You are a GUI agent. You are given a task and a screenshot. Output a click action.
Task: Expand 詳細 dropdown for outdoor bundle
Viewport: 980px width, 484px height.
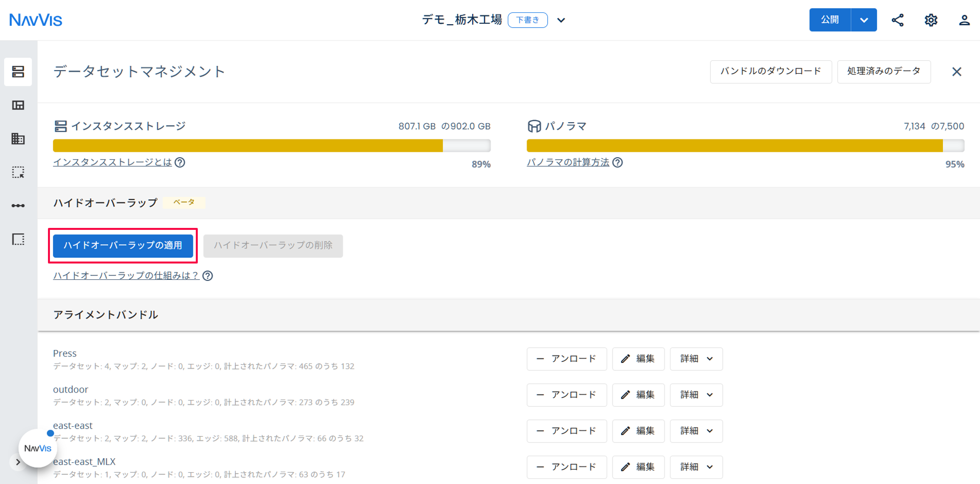(696, 395)
